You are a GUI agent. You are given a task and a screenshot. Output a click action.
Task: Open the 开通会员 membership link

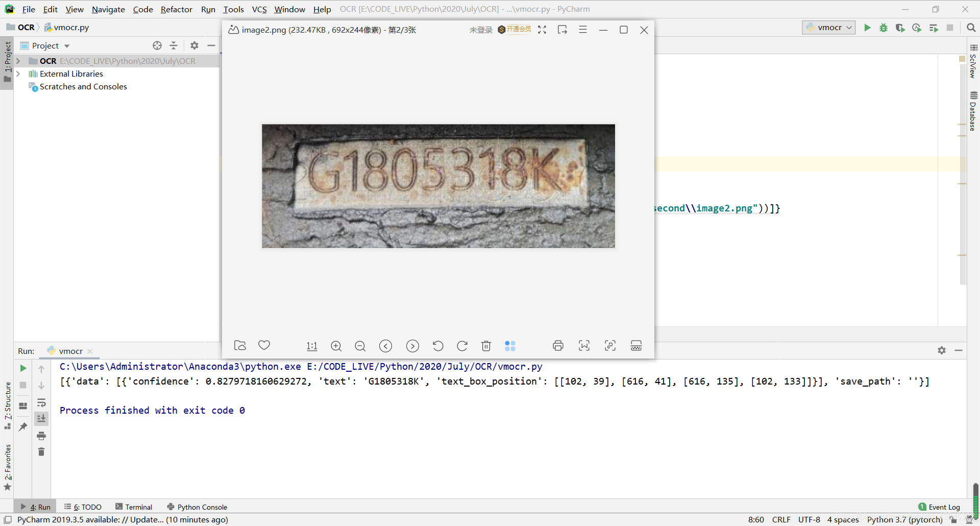click(514, 30)
